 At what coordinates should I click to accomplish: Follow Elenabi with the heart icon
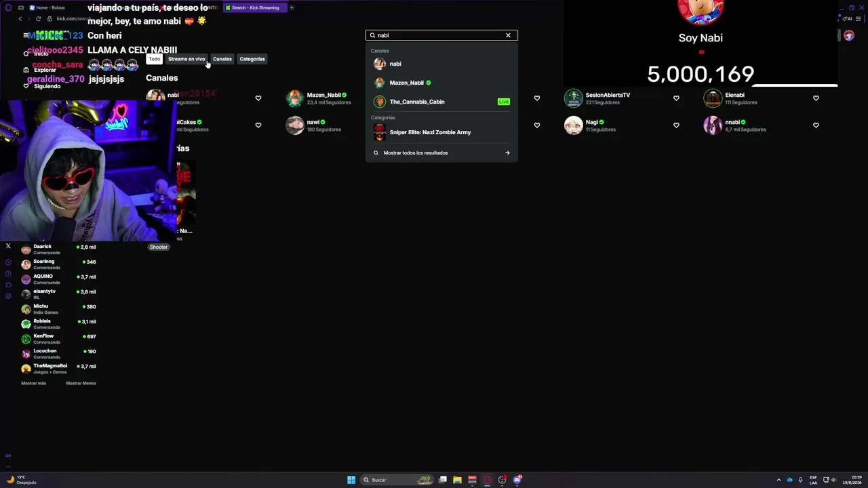pos(816,98)
